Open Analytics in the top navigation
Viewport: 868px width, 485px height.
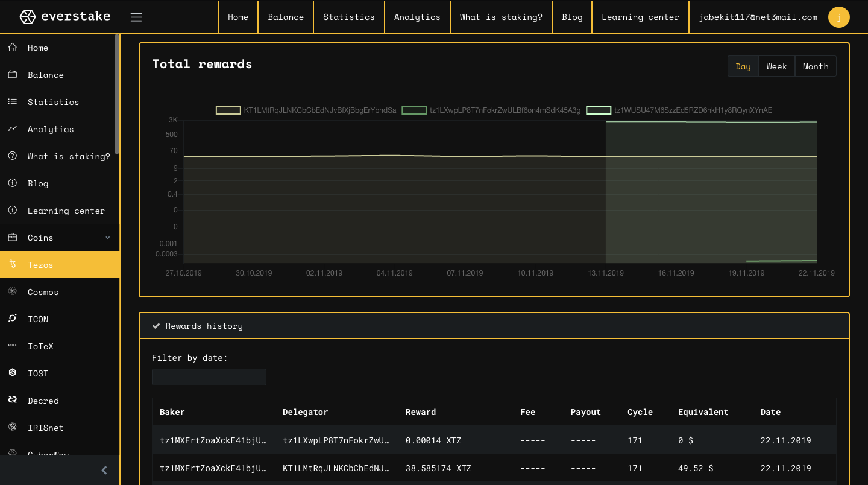[417, 17]
